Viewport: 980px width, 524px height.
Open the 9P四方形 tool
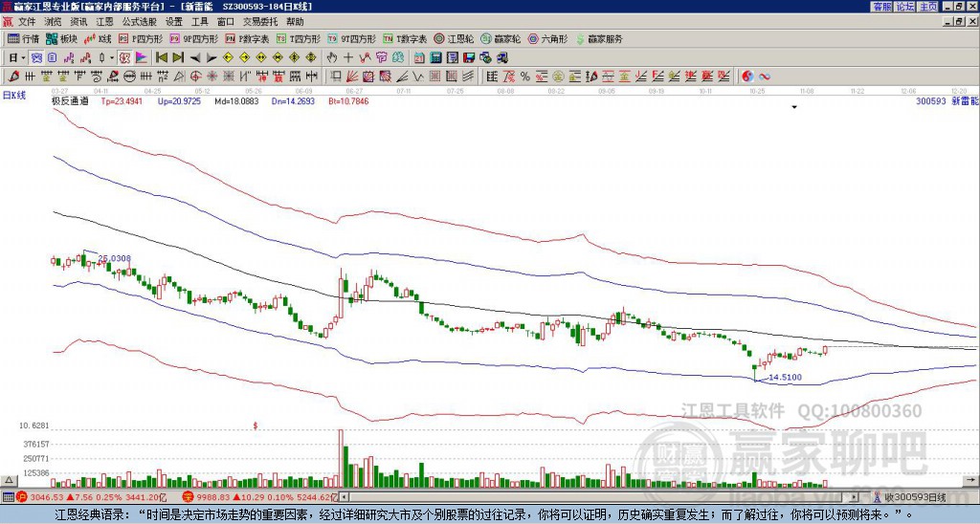point(193,38)
